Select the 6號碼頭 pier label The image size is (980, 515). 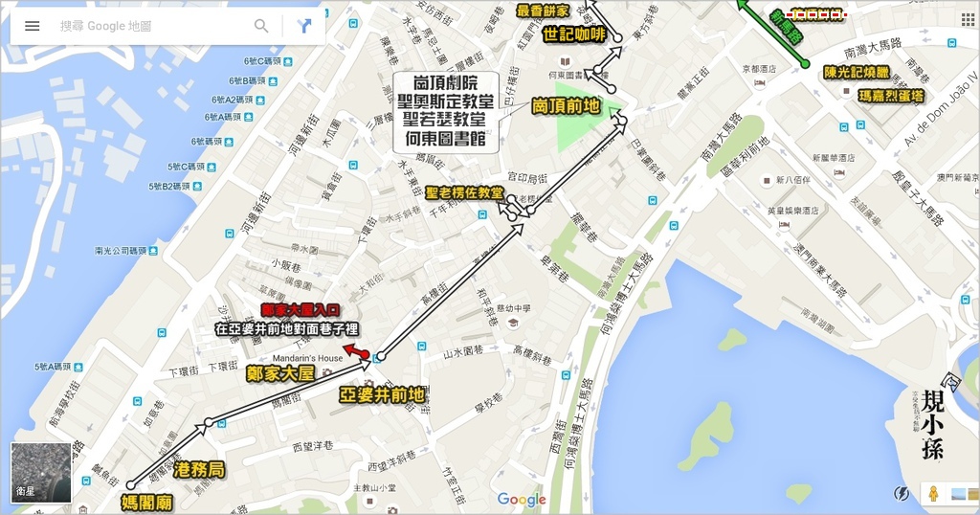(x=207, y=143)
